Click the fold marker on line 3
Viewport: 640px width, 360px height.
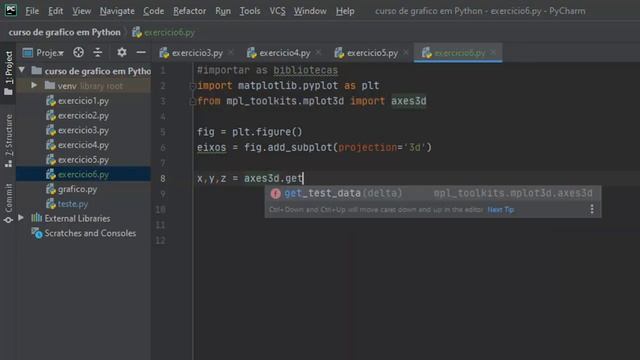pos(193,101)
